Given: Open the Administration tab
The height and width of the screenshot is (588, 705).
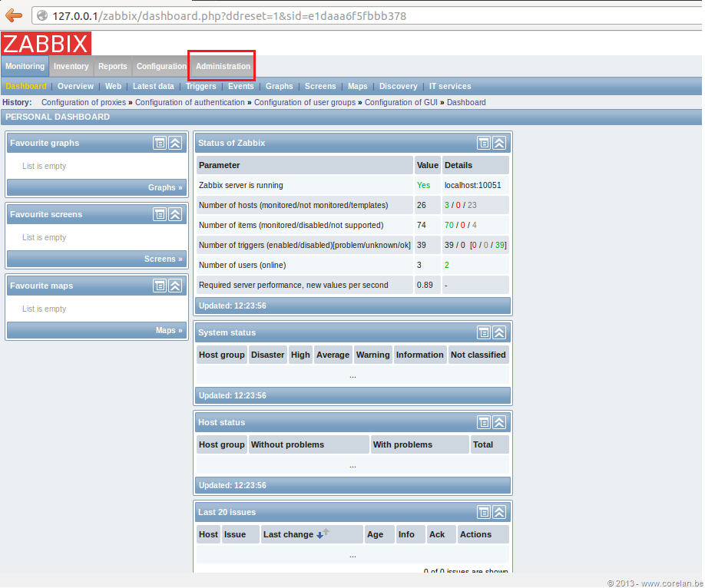Looking at the screenshot, I should coord(223,66).
